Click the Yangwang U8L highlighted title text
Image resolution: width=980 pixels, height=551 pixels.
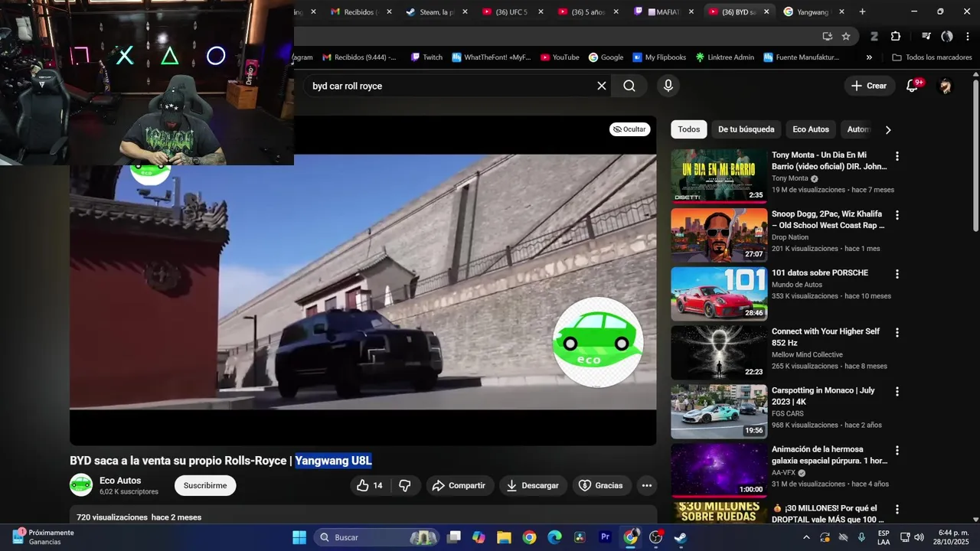tap(333, 461)
